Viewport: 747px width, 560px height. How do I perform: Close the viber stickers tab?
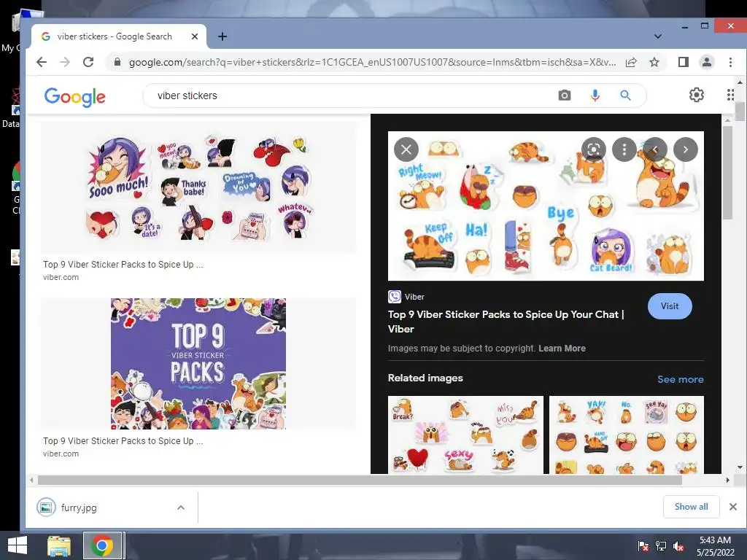click(194, 36)
